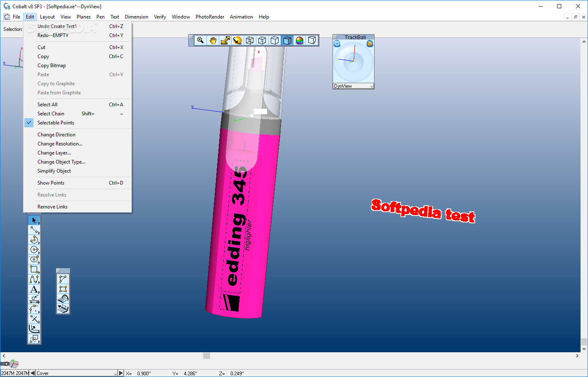Screen dimensions: 588x377
Task: Click the last perspective cube view icon
Action: coord(312,40)
